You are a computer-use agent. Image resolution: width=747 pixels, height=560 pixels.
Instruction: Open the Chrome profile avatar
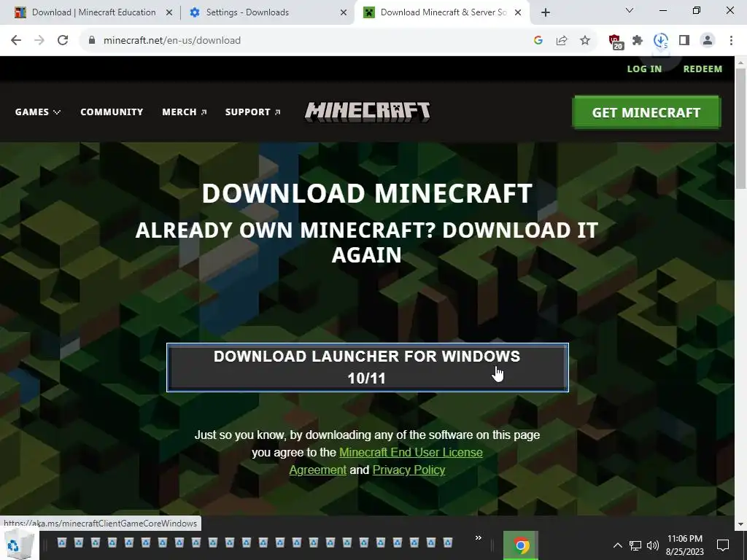tap(708, 41)
